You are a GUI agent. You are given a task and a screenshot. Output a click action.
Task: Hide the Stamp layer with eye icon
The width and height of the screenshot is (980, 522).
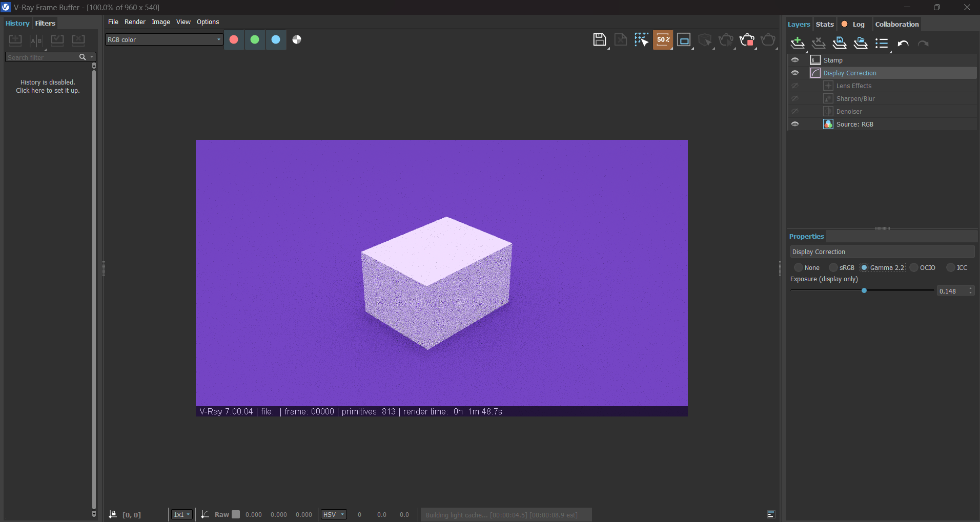(x=795, y=60)
